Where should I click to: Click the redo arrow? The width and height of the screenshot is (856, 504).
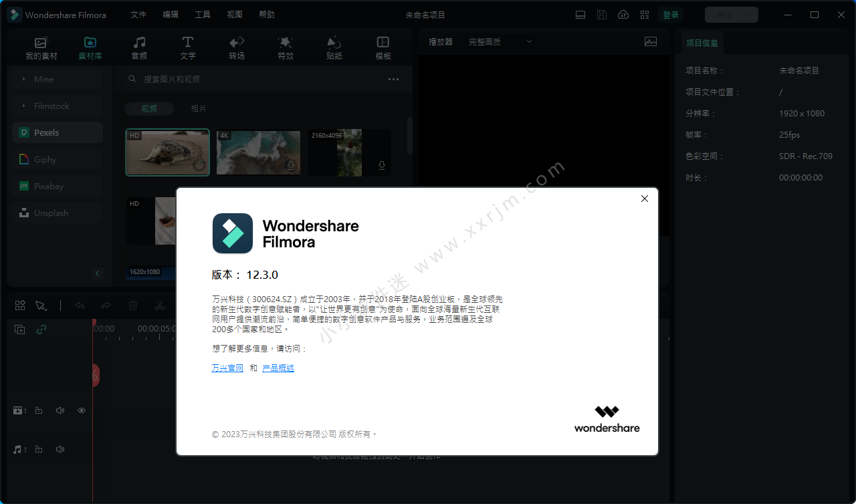click(106, 305)
